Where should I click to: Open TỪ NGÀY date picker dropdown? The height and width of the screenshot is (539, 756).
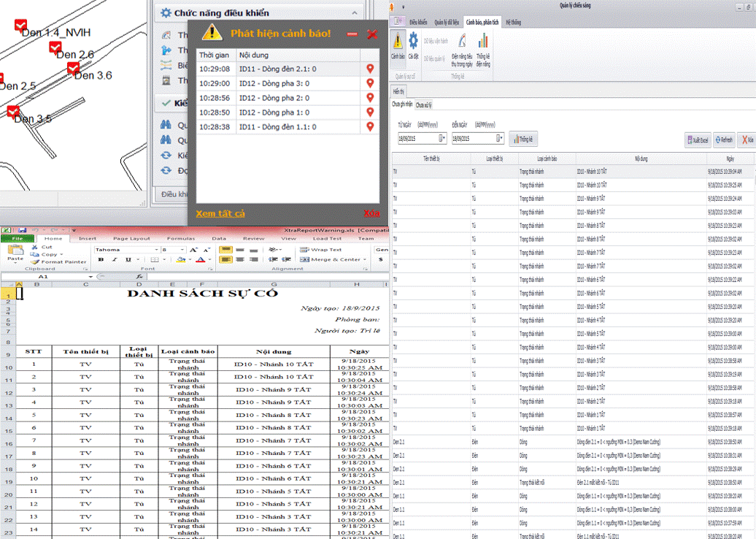[x=442, y=138]
